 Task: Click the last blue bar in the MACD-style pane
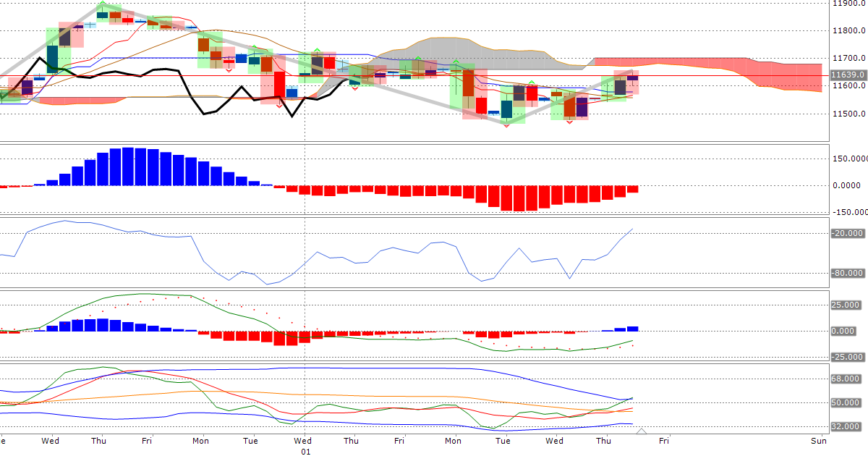[633, 329]
